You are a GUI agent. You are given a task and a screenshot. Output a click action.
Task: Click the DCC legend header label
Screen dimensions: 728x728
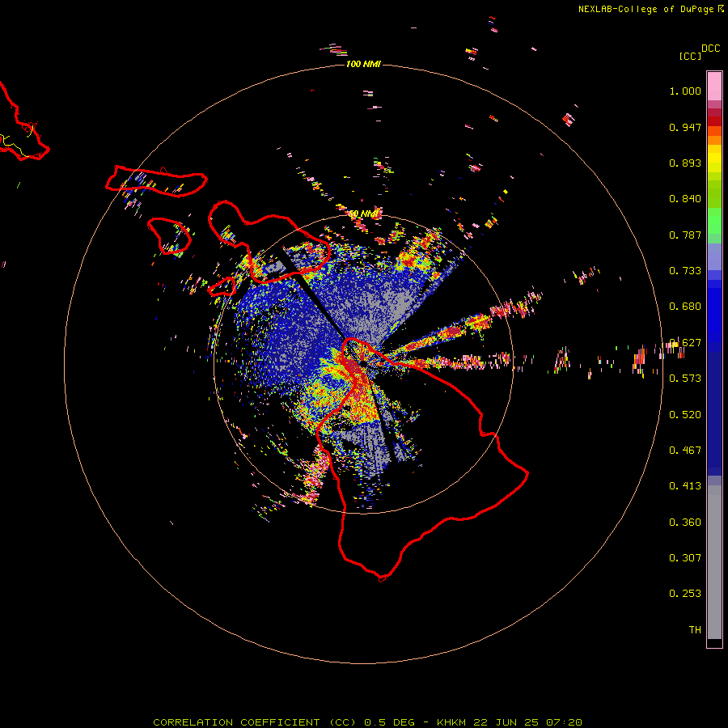(x=710, y=49)
